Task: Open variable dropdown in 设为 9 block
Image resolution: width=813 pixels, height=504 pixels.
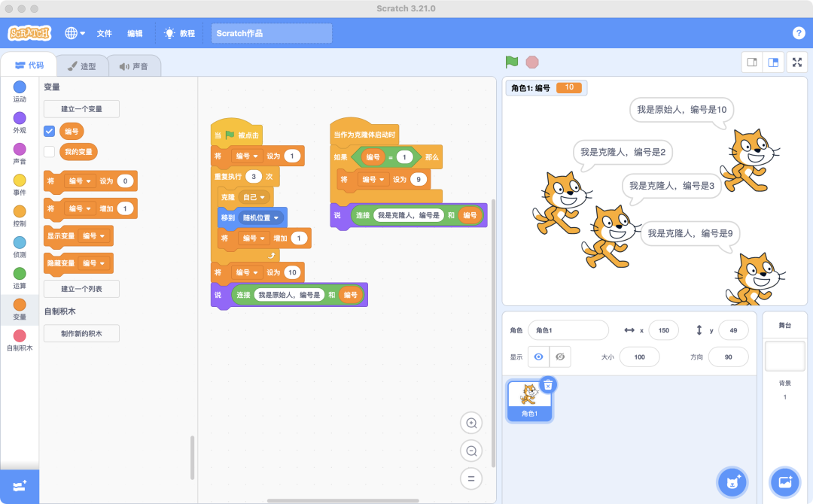Action: [x=373, y=179]
